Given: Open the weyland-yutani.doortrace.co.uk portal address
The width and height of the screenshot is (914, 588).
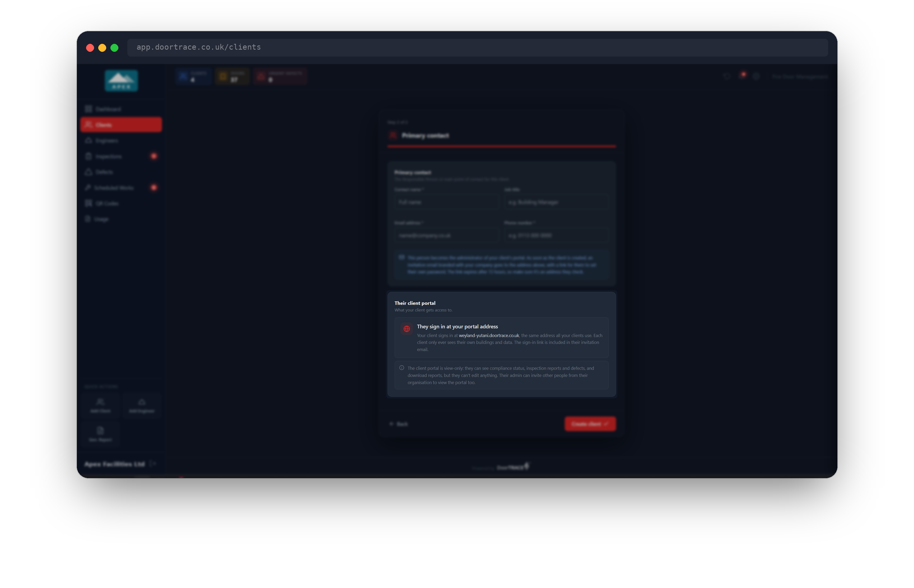Looking at the screenshot, I should tap(489, 336).
